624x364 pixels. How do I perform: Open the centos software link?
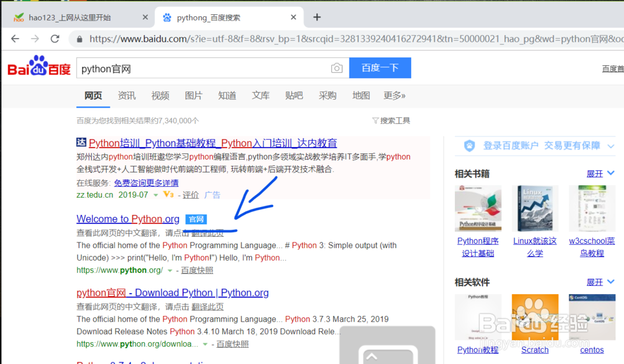coord(592,350)
